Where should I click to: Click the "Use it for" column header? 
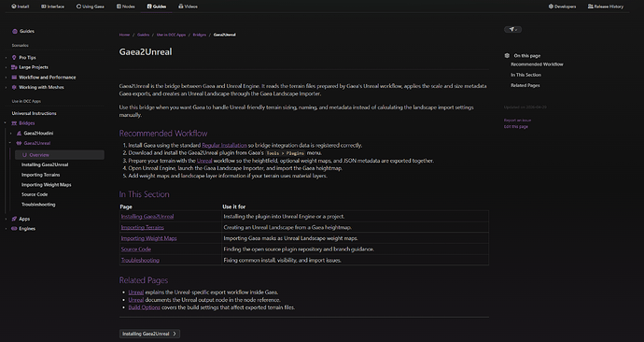point(233,207)
